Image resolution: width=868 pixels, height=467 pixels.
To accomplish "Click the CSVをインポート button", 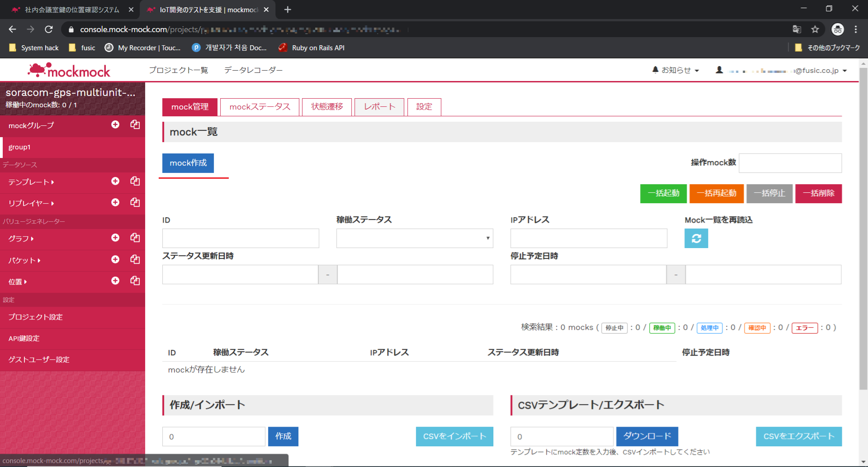I will click(454, 436).
